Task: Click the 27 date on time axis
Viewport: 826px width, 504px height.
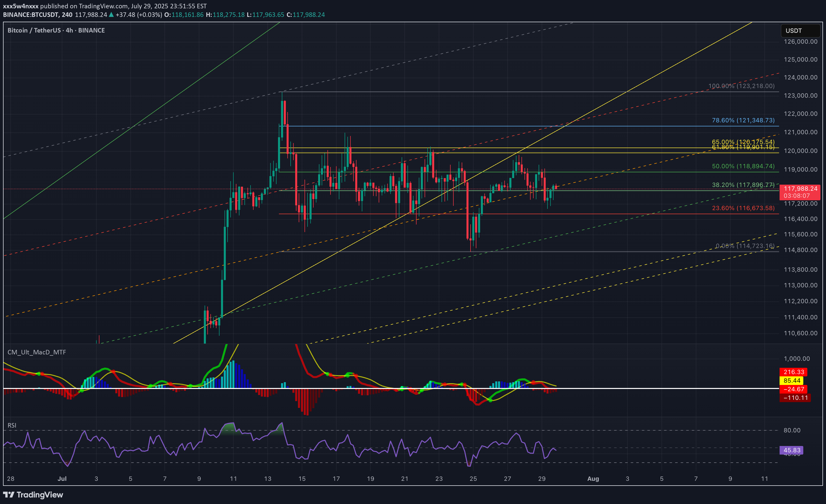Action: point(508,479)
